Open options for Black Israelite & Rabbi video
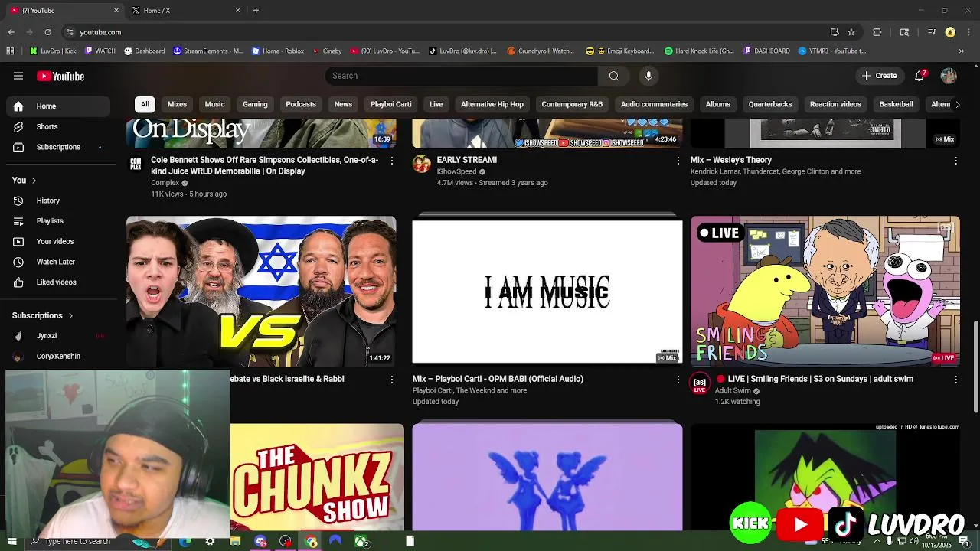980x551 pixels. coord(392,380)
